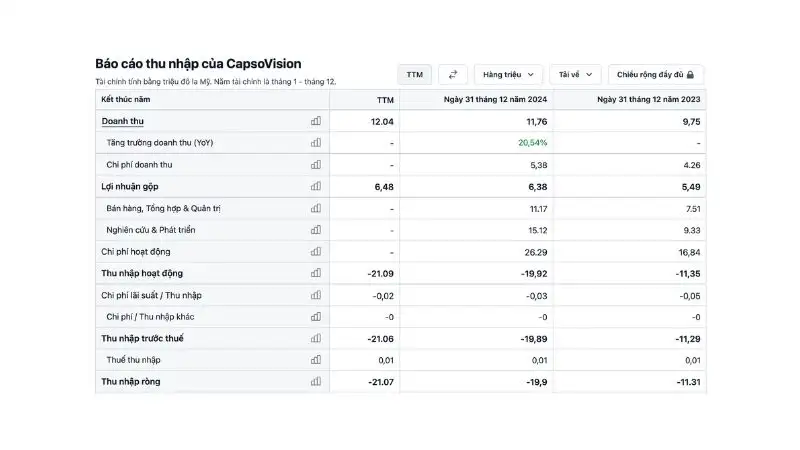
Task: Open chart icon for Chi phí hoạt động row
Action: [x=316, y=252]
